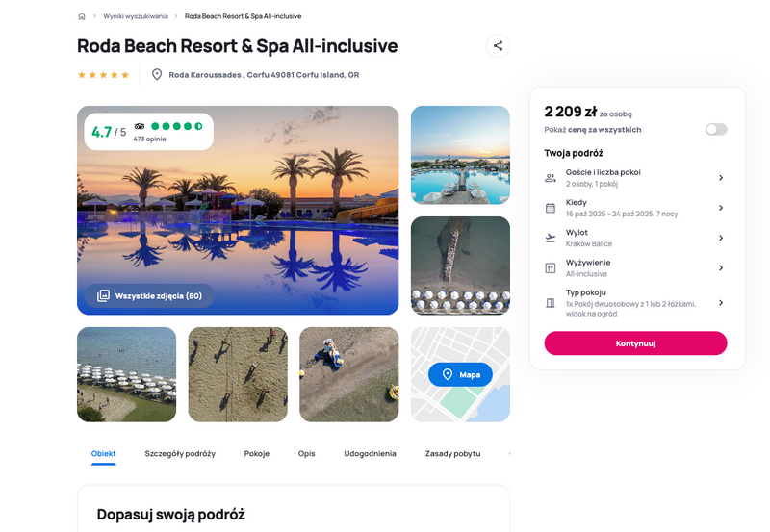Click the airplane departure icon by Wylot
Image resolution: width=770 pixels, height=532 pixels.
551,238
